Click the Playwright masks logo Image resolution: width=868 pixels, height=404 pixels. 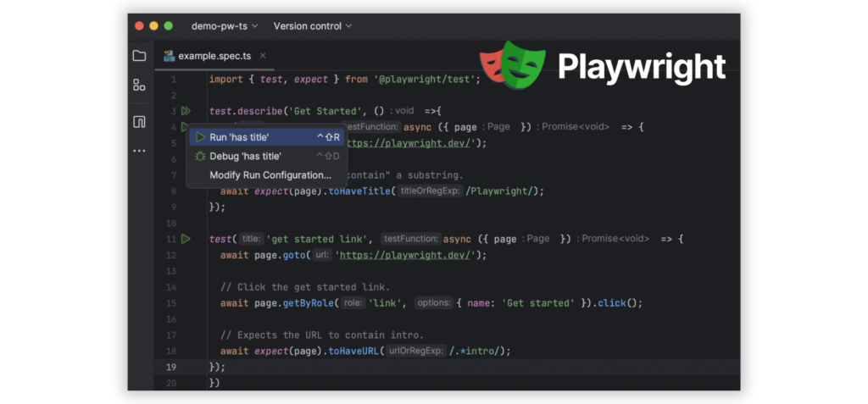click(514, 65)
